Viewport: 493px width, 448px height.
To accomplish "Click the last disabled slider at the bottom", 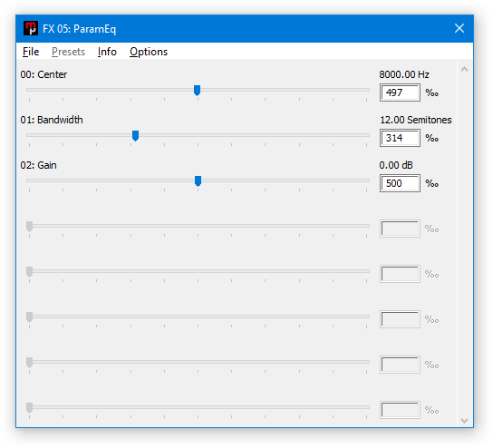I will tap(198, 407).
